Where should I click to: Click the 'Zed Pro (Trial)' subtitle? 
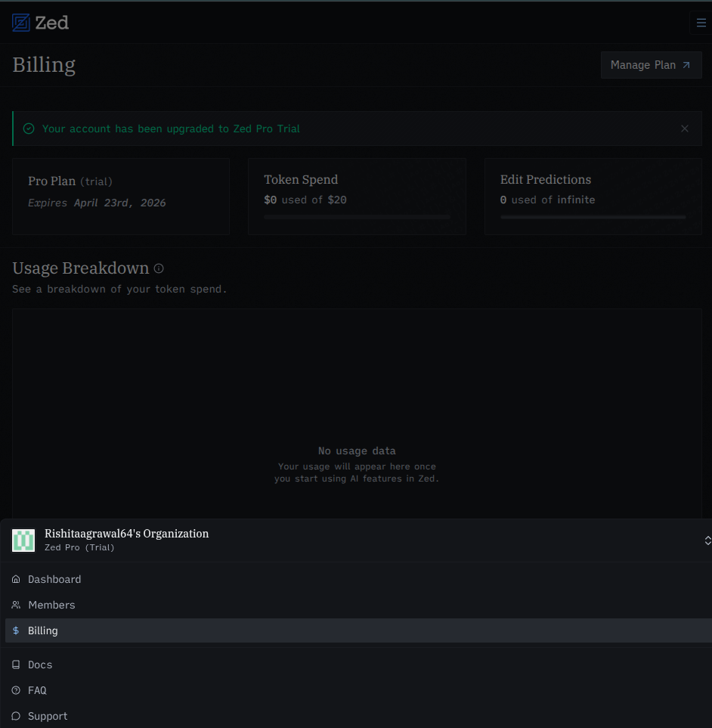[x=79, y=547]
